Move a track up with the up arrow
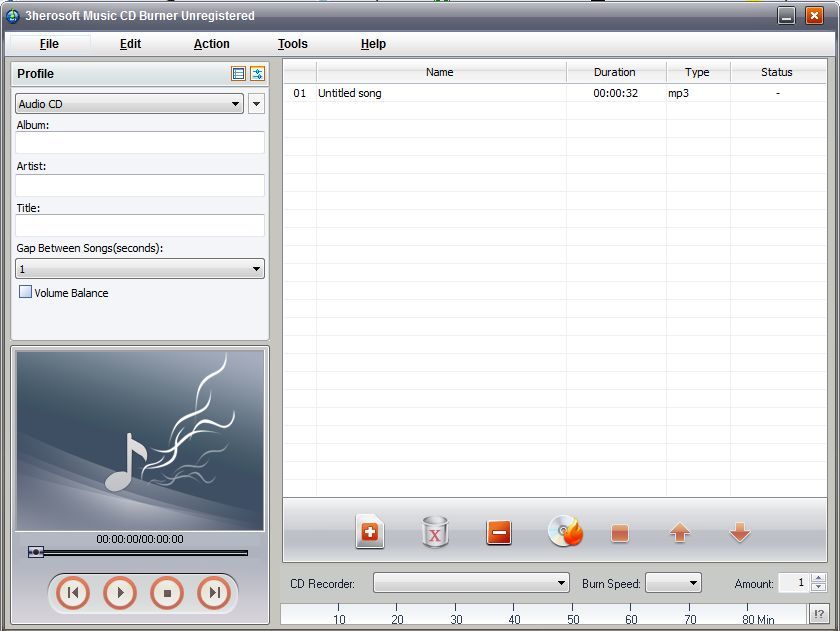The height and width of the screenshot is (631, 840). [679, 533]
